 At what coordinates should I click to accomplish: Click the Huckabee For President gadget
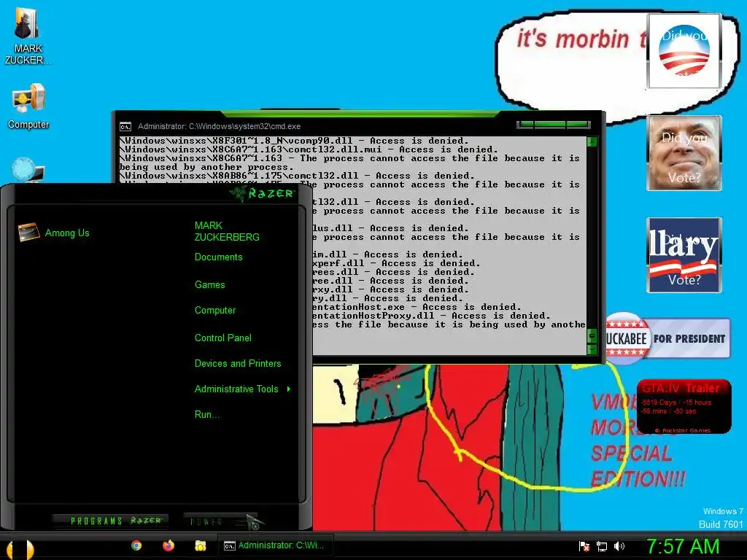coord(668,338)
